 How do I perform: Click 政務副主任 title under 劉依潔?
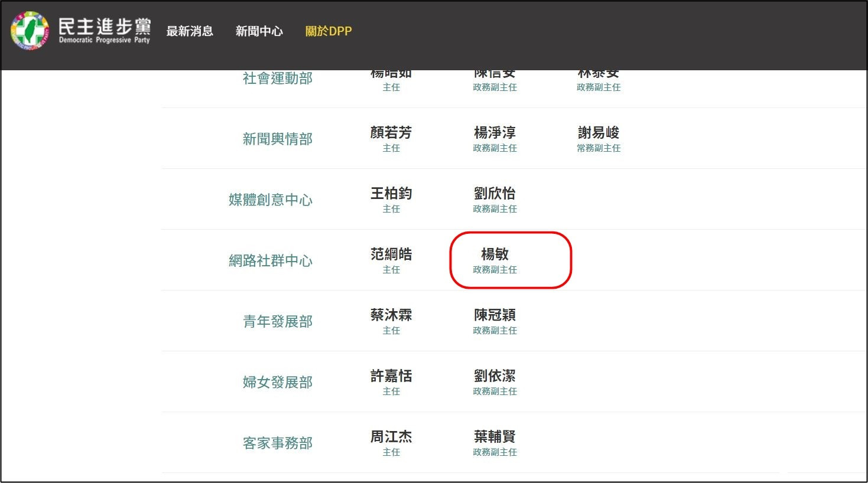coord(495,391)
